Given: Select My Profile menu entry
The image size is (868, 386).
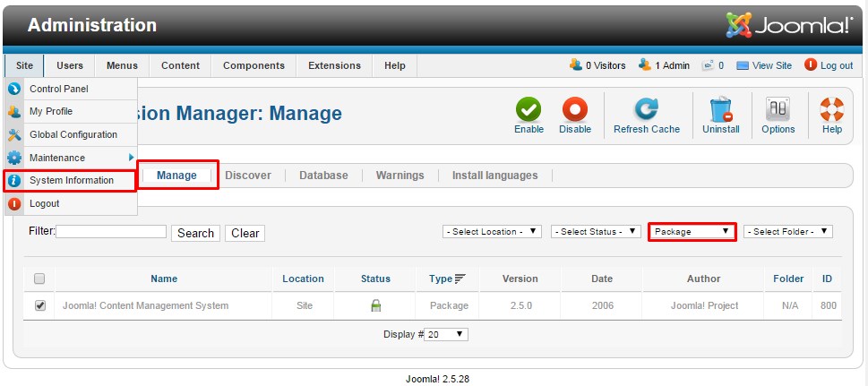Looking at the screenshot, I should (x=71, y=111).
